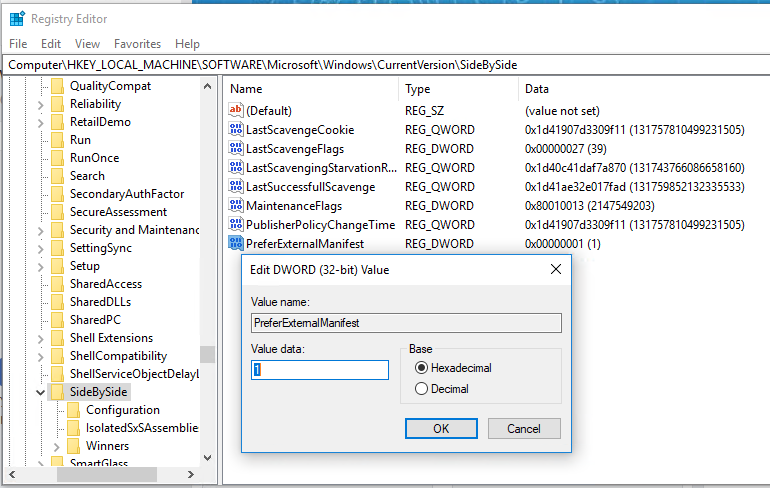The image size is (770, 488).
Task: Select the Hexadecimal base radio button
Action: click(421, 368)
